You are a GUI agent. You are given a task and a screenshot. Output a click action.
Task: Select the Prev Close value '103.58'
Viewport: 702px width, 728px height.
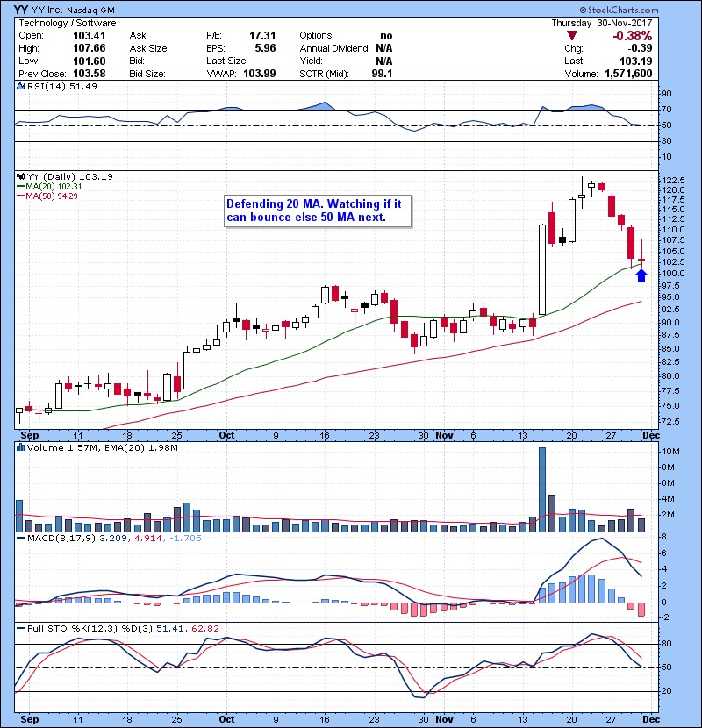pyautogui.click(x=90, y=74)
